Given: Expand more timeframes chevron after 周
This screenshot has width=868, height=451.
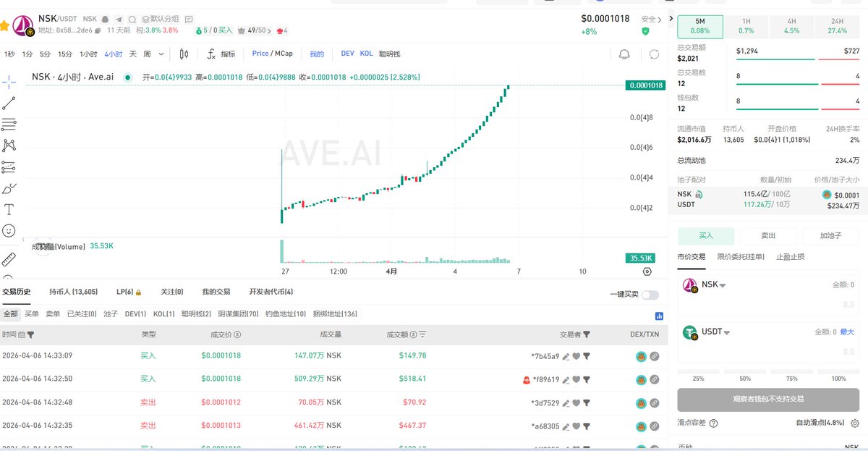Looking at the screenshot, I should click(x=161, y=54).
